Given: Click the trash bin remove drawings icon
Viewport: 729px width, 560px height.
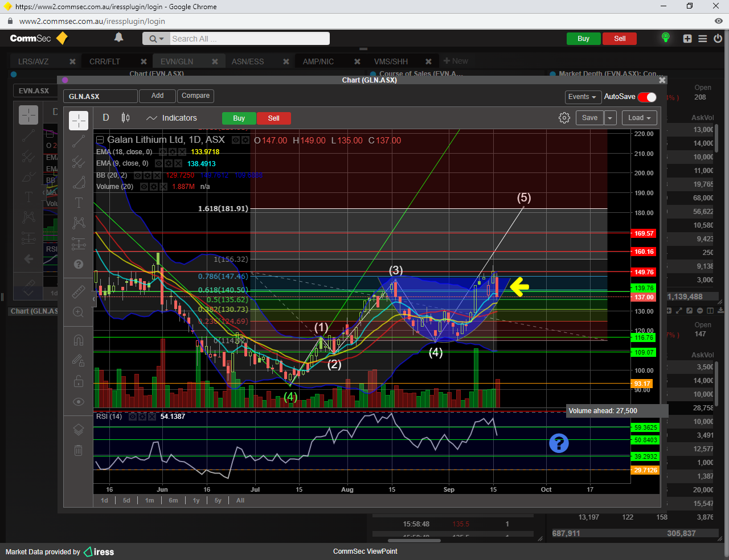Looking at the screenshot, I should pyautogui.click(x=79, y=451).
